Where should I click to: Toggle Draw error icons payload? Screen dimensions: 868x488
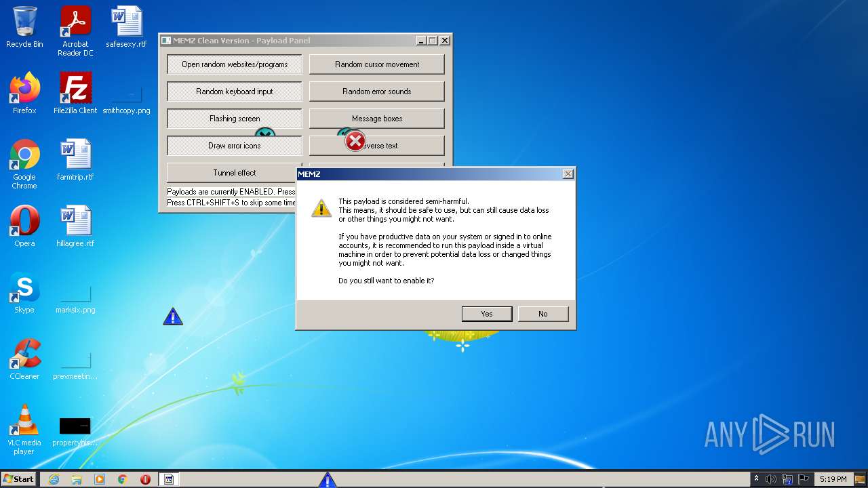coord(235,146)
